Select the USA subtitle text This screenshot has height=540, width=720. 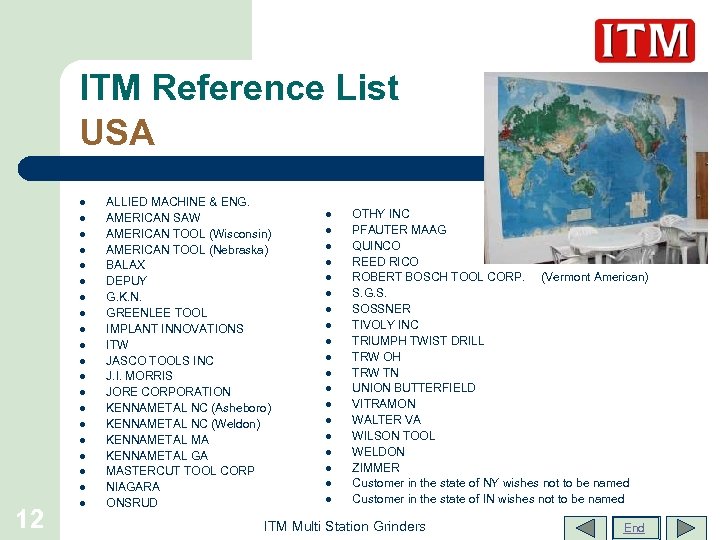coord(118,132)
